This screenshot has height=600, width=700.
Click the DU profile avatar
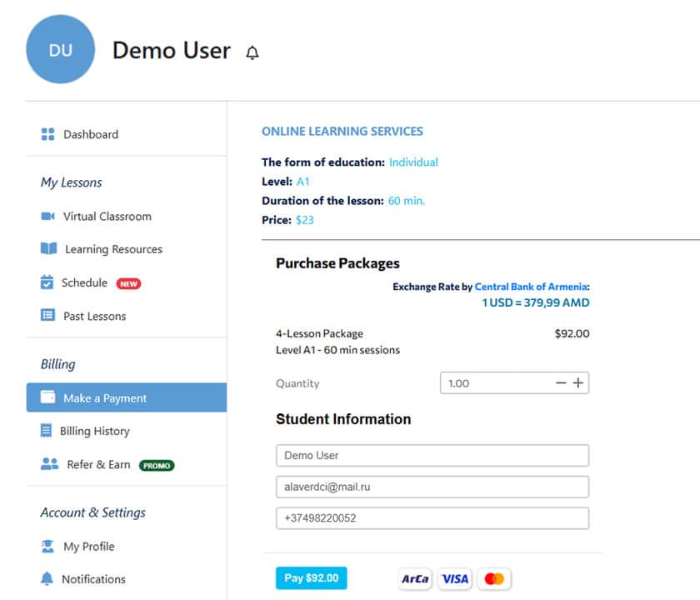61,50
